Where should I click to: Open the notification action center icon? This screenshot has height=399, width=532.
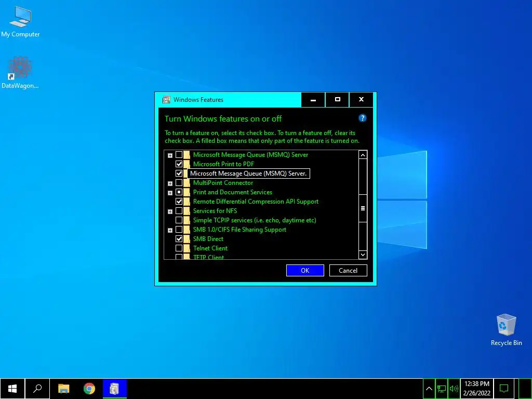(504, 389)
